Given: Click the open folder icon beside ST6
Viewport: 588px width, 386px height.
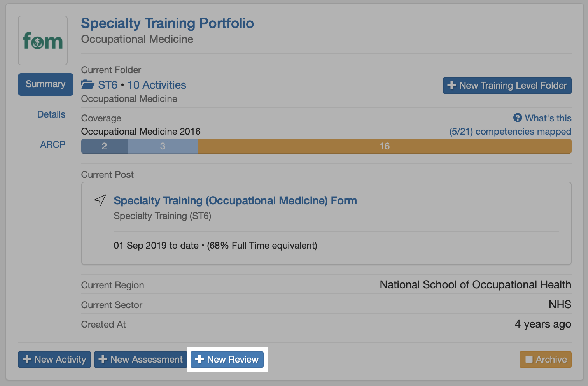Looking at the screenshot, I should pyautogui.click(x=87, y=85).
